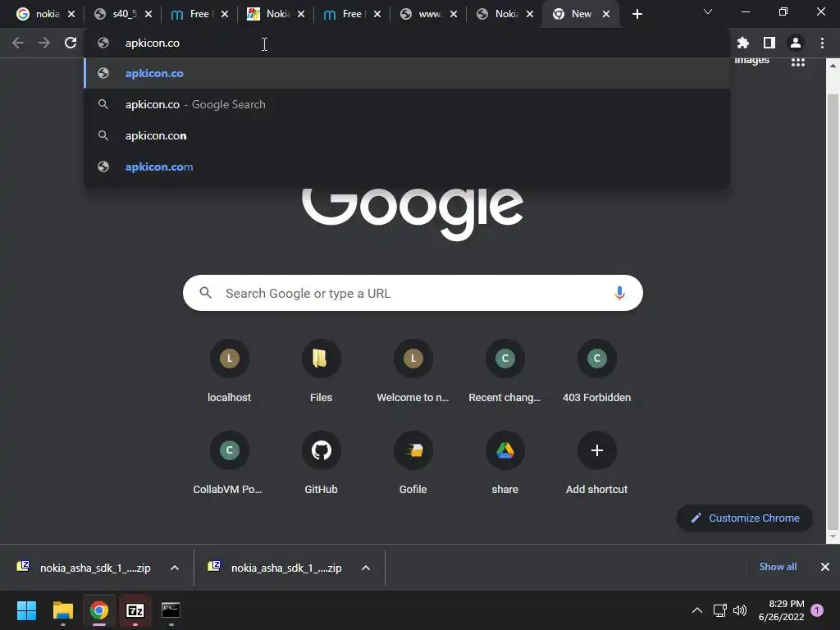Viewport: 840px width, 630px height.
Task: Start voice search with the microphone
Action: (619, 293)
